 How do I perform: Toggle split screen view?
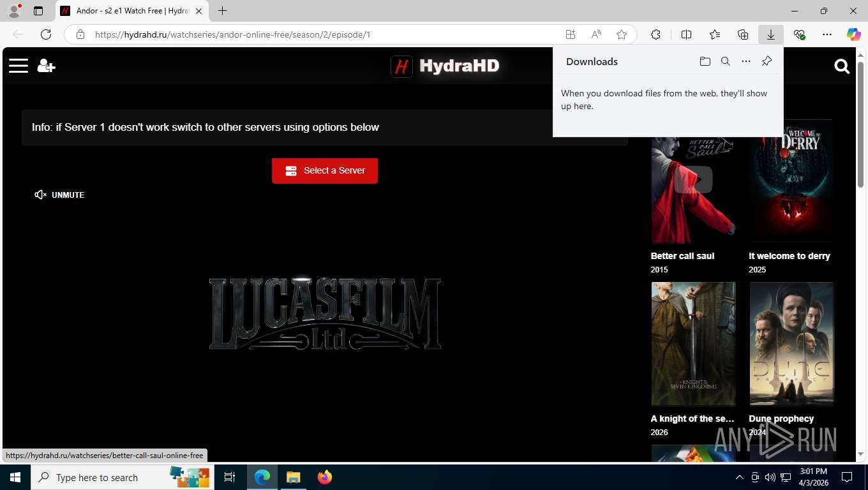point(686,34)
